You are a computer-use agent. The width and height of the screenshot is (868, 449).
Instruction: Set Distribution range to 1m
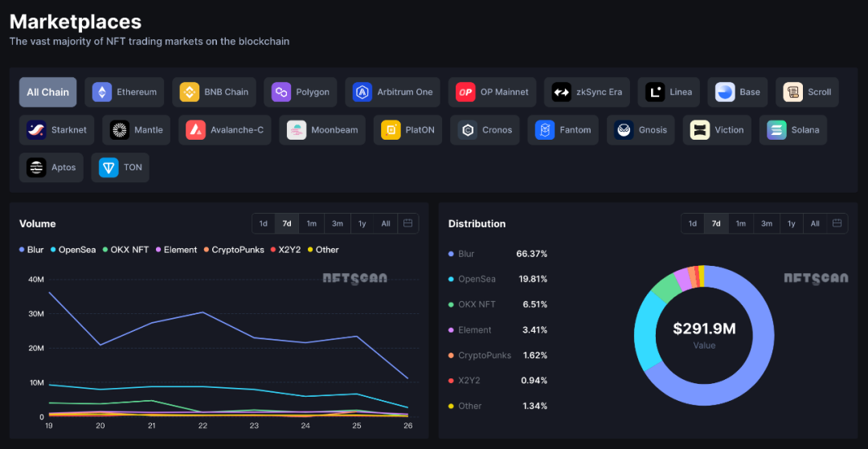click(x=741, y=223)
